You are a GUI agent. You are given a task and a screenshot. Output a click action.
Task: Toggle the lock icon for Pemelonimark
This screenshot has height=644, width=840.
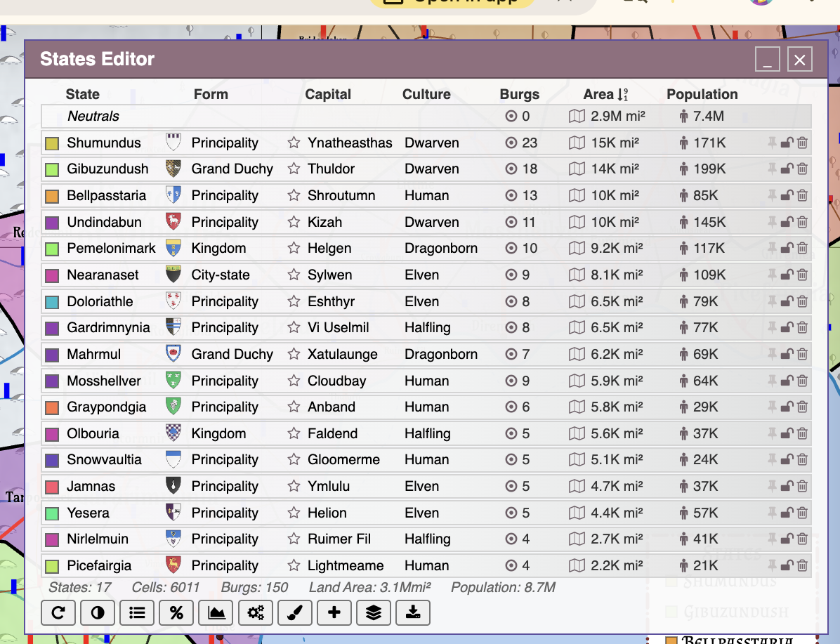point(787,248)
